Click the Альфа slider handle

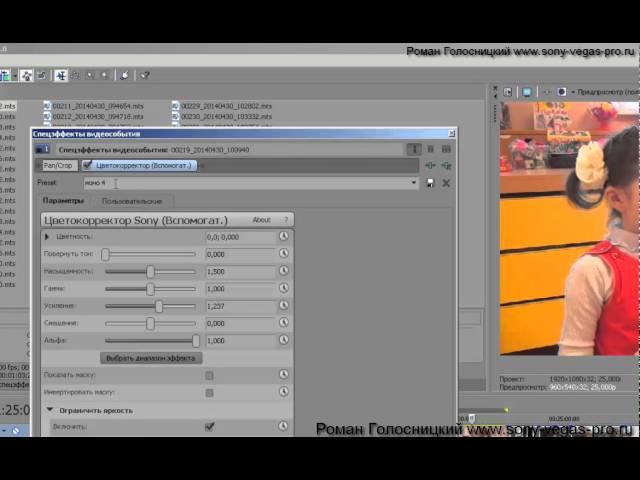[196, 341]
